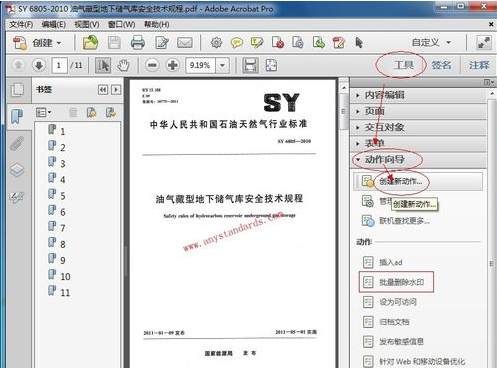Click the Email envelope icon
This screenshot has width=497, height=368.
(x=185, y=43)
